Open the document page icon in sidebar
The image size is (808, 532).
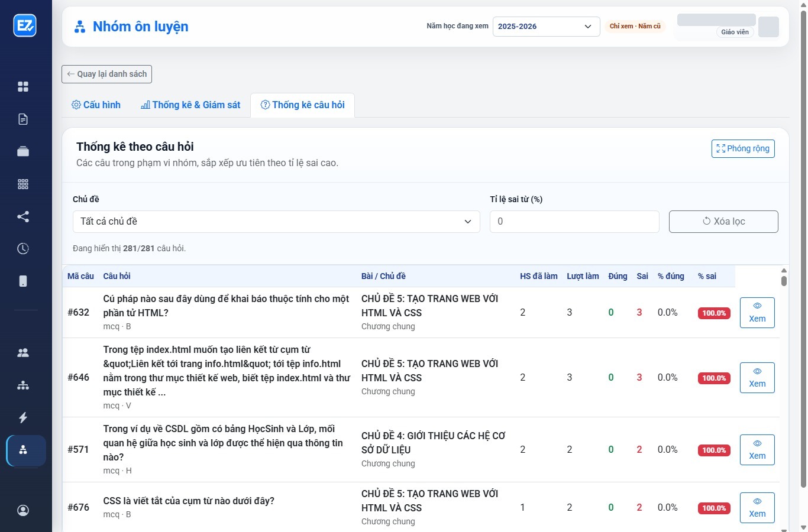[23, 119]
